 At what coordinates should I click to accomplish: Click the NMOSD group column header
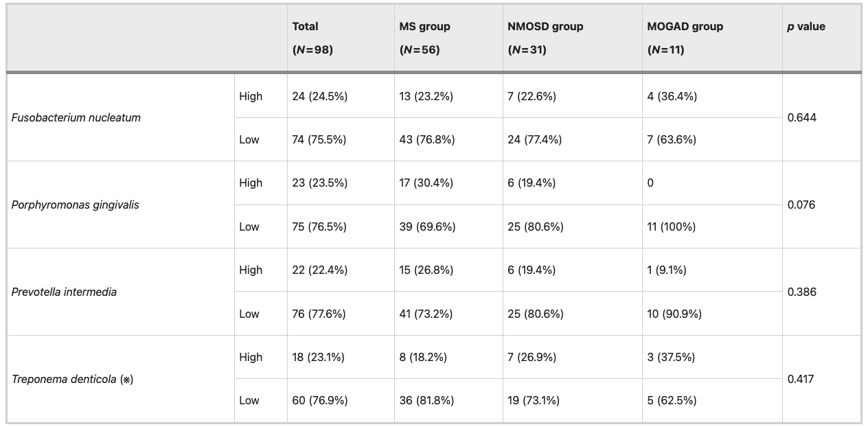(545, 38)
